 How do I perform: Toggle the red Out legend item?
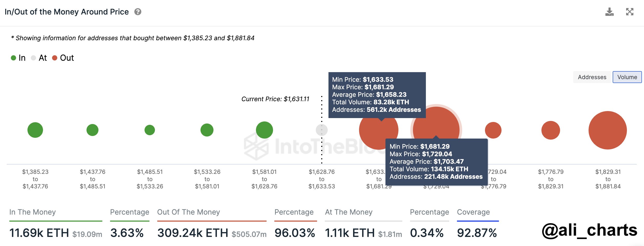(x=63, y=58)
